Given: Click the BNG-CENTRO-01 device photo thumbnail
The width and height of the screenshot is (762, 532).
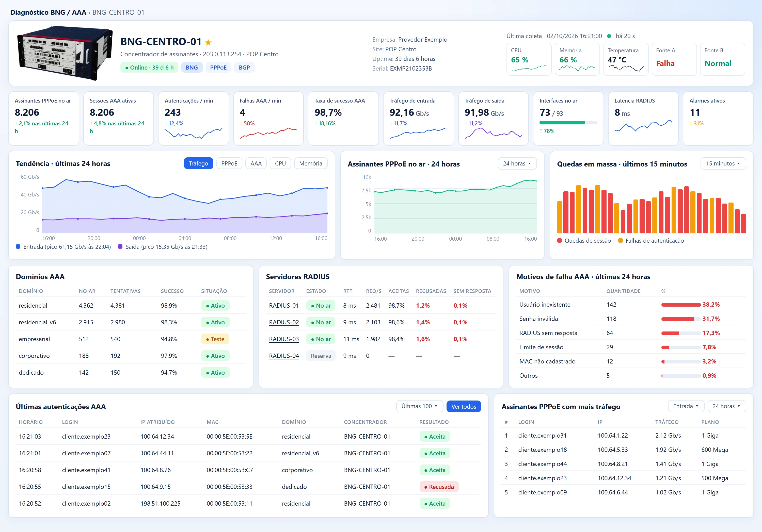Looking at the screenshot, I should point(65,53).
